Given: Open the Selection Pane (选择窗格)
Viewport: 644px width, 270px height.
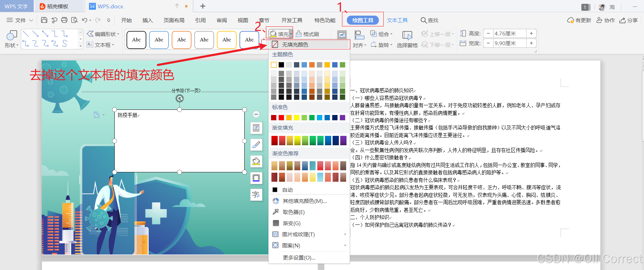Looking at the screenshot, I should pyautogui.click(x=407, y=39).
